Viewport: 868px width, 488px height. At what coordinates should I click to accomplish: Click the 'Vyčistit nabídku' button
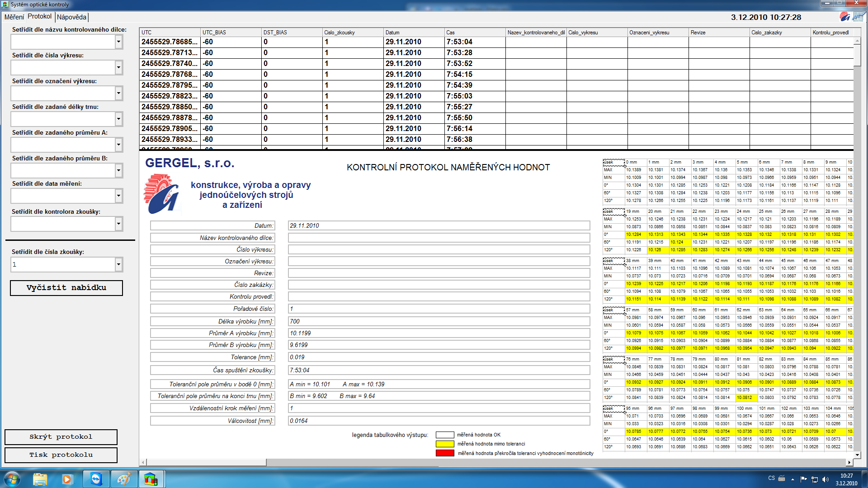tap(66, 288)
